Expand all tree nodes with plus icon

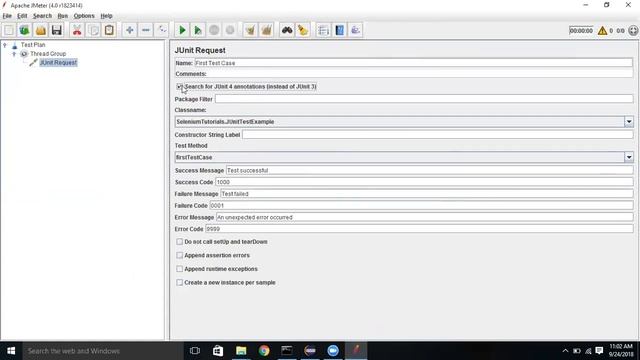pyautogui.click(x=130, y=30)
